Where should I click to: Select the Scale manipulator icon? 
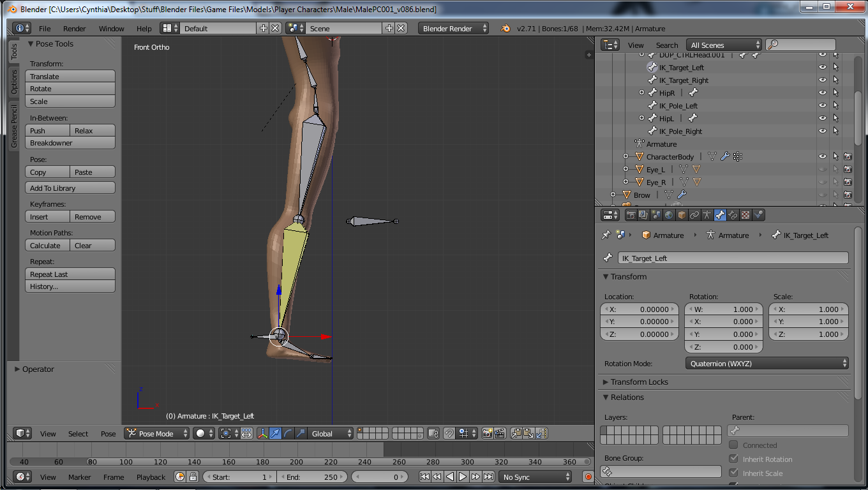click(301, 433)
